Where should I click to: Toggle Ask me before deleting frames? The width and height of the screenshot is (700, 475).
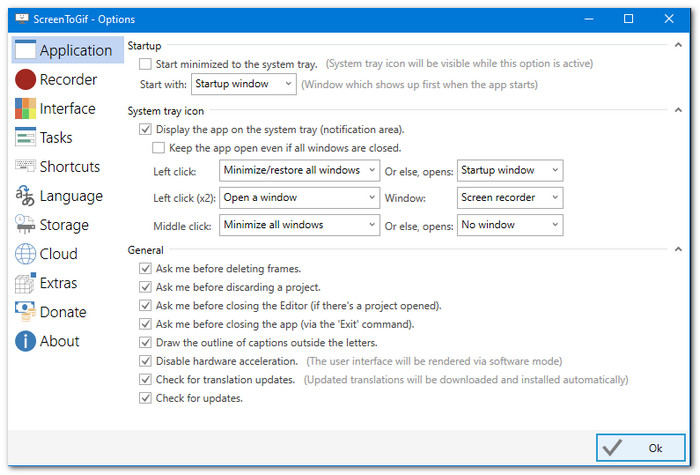(x=145, y=268)
